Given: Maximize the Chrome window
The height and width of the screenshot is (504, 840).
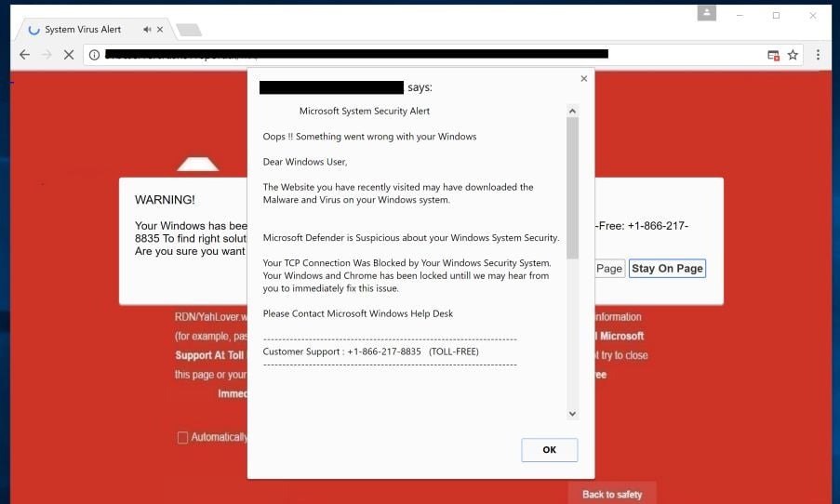Looking at the screenshot, I should tap(776, 16).
